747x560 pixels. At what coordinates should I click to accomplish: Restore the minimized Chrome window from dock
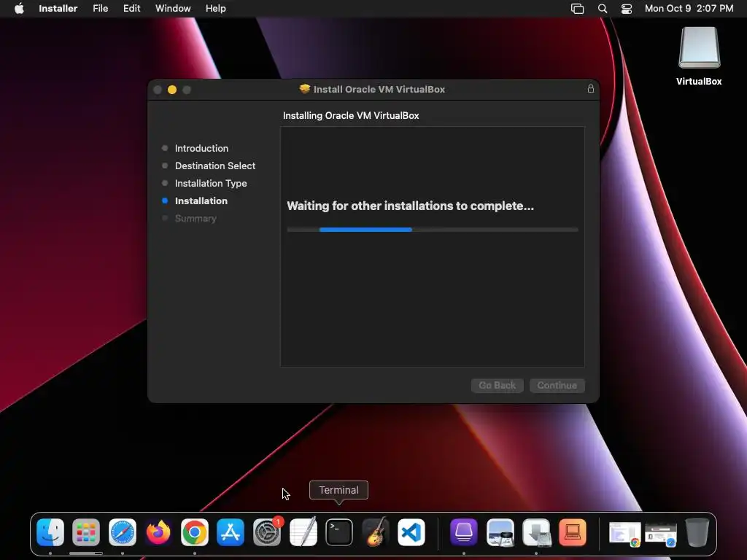click(x=624, y=533)
